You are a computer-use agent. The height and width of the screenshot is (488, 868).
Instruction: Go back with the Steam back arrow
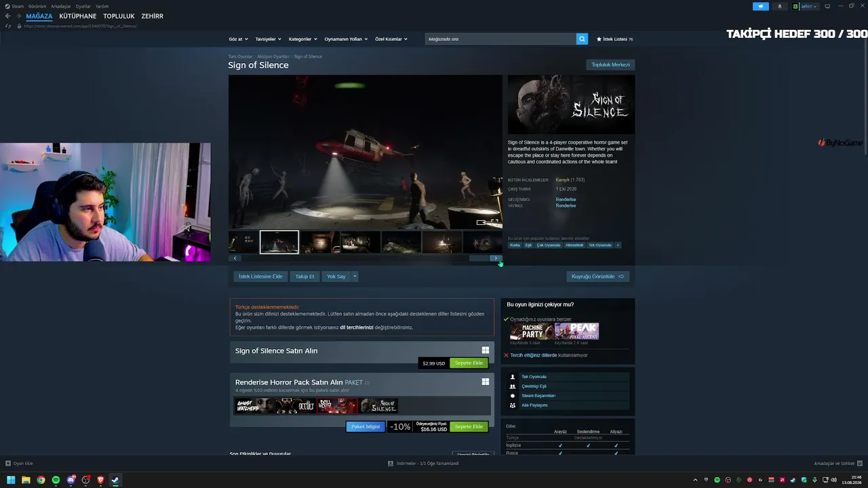click(x=8, y=16)
